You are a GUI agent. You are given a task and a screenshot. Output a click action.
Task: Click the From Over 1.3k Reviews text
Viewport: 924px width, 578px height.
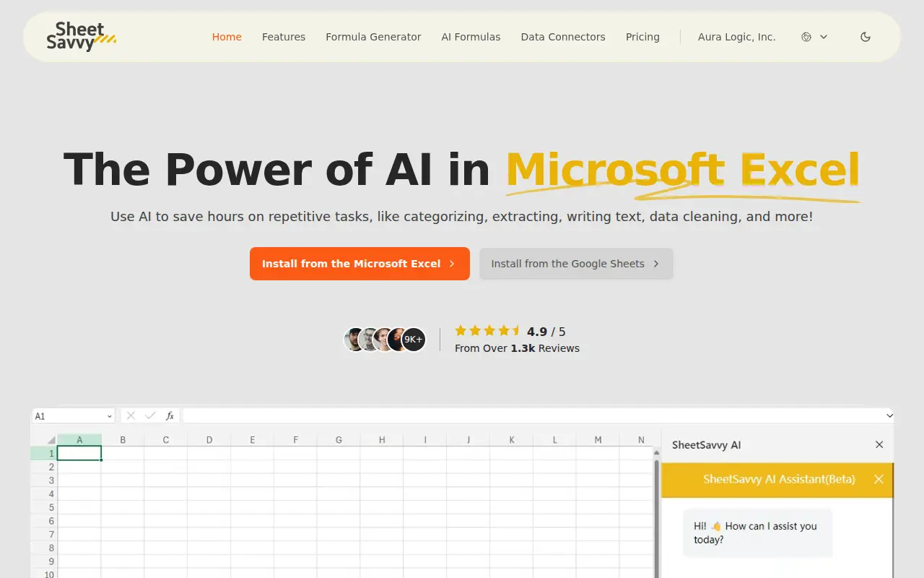[x=517, y=348]
